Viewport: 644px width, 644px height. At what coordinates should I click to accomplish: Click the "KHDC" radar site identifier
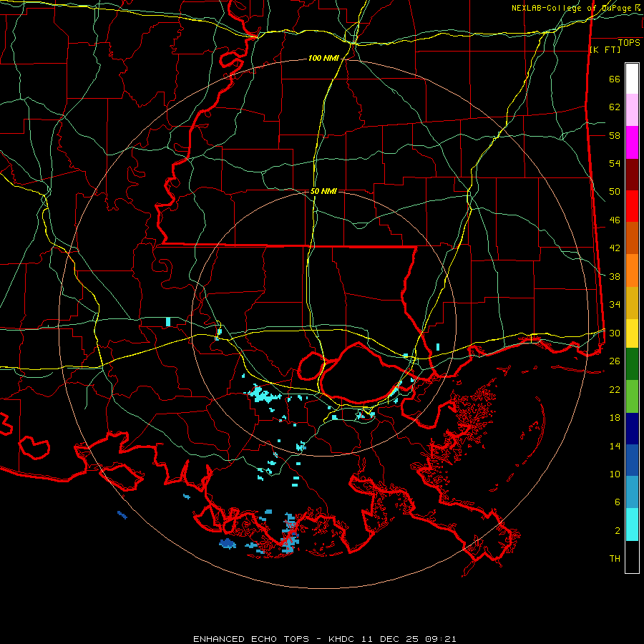pyautogui.click(x=343, y=639)
